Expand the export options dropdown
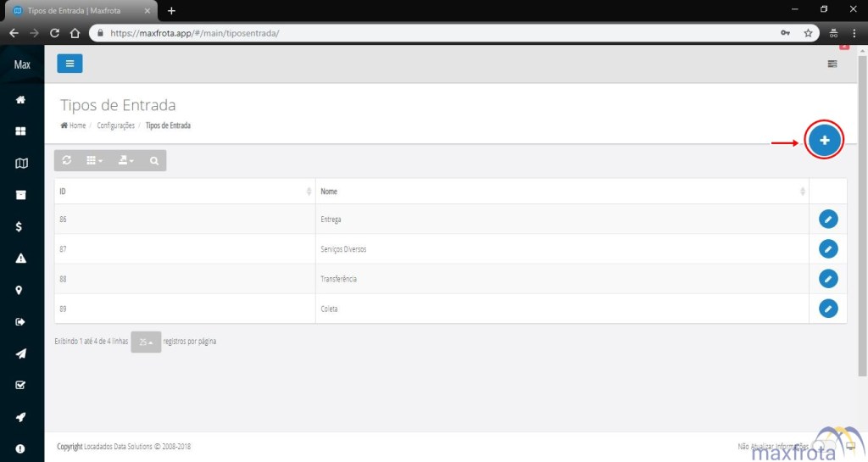Screen dimensions: 868x462 pos(125,160)
